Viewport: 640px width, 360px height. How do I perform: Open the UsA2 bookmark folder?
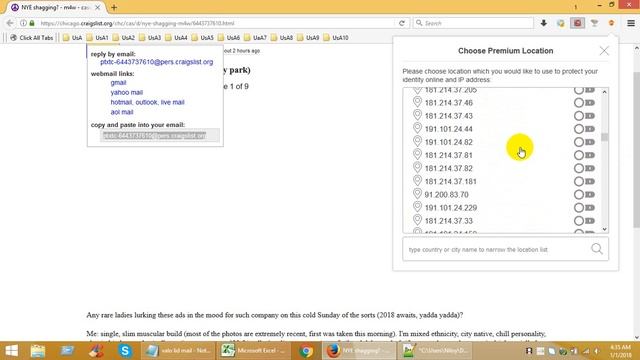(x=124, y=38)
